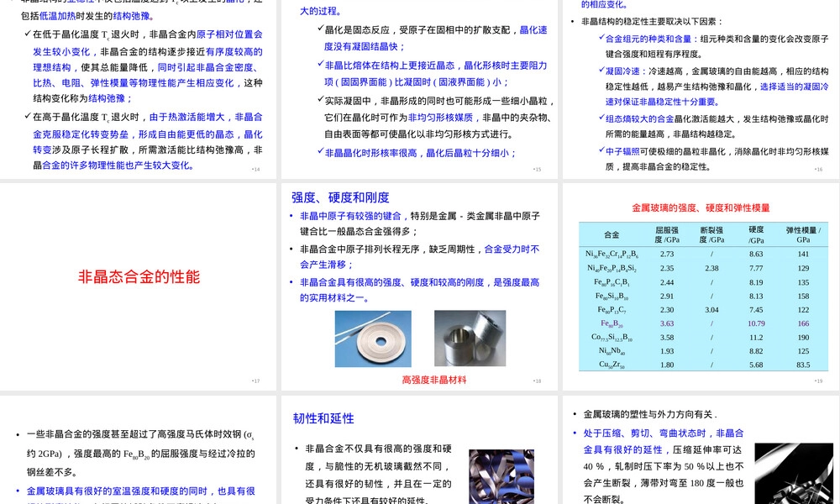This screenshot has width=840, height=504.
Task: Click the yield strength value 2.91
Action: 667,296
